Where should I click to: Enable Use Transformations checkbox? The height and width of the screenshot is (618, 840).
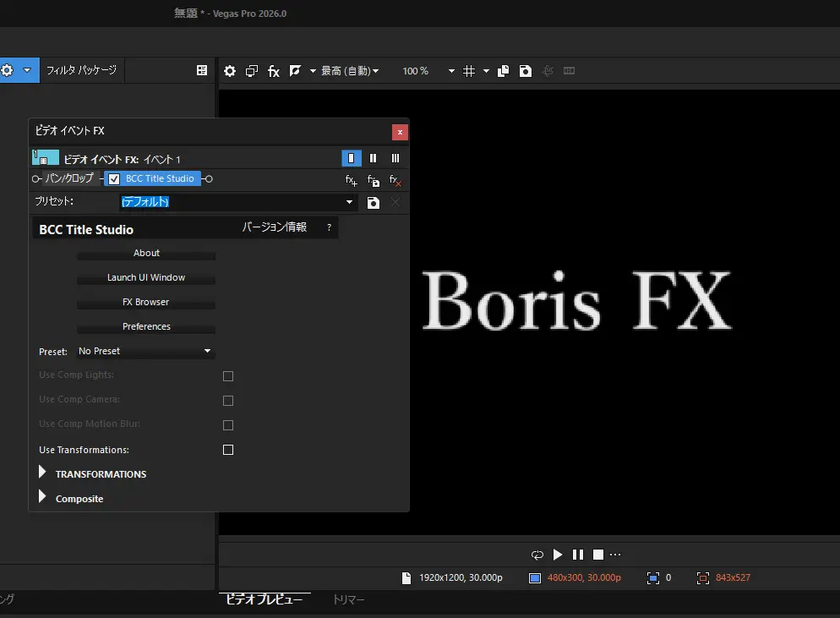pyautogui.click(x=228, y=450)
